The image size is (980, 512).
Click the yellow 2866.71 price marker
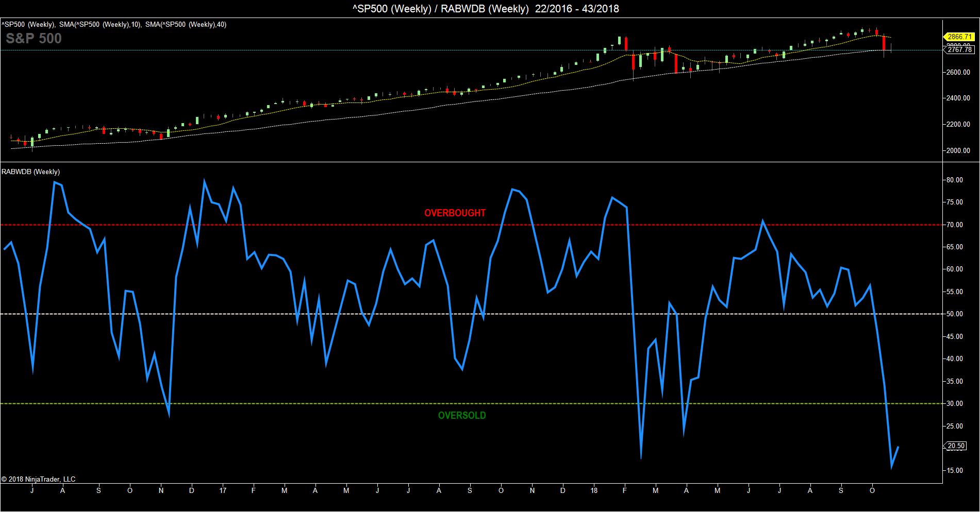click(960, 37)
